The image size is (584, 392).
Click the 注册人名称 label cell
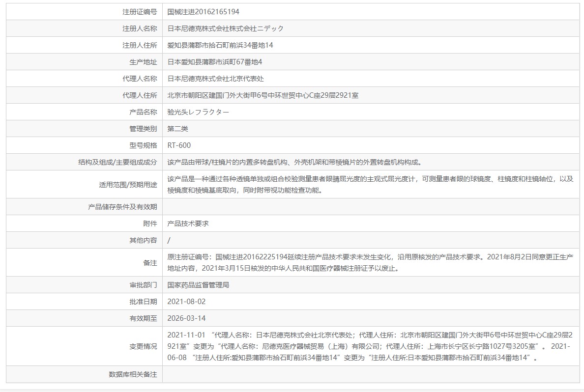click(84, 28)
